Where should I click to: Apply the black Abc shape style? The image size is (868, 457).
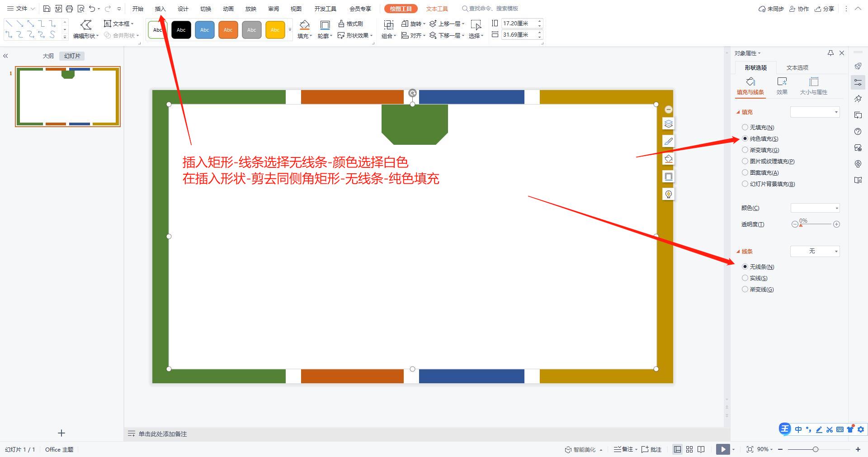pyautogui.click(x=181, y=30)
